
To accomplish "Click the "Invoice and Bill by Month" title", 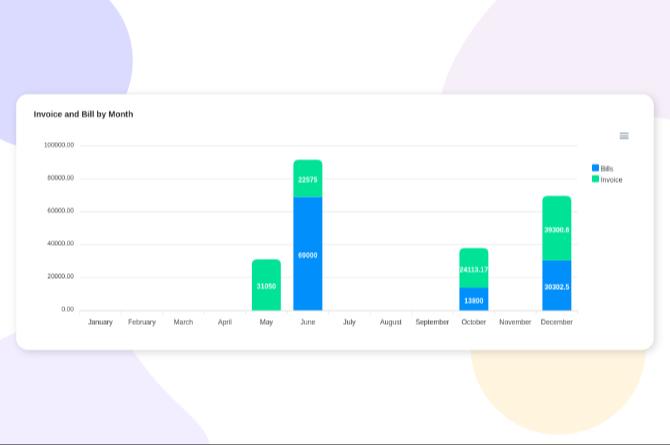I will [x=83, y=114].
